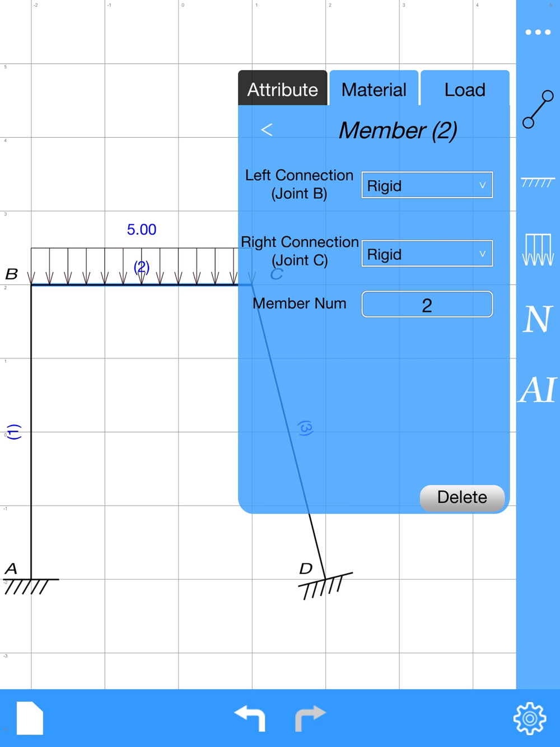Tap the N axial force diagram icon
Viewport: 560px width, 747px height.
click(538, 319)
